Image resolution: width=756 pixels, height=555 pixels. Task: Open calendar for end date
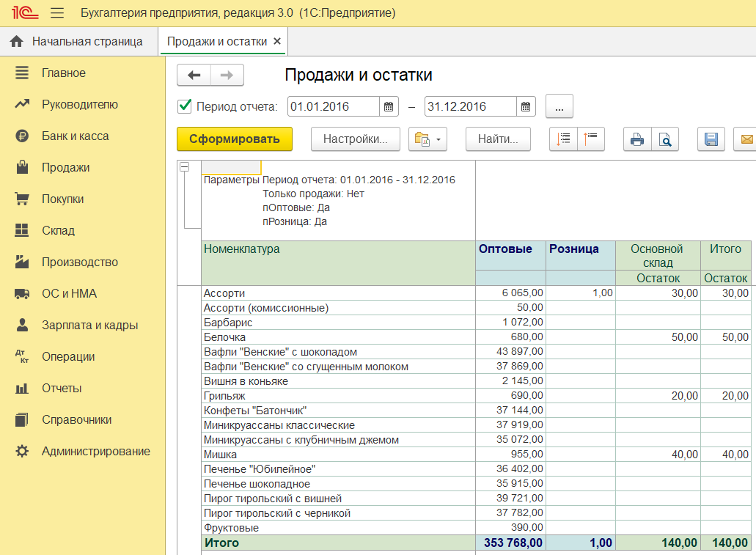coord(526,106)
